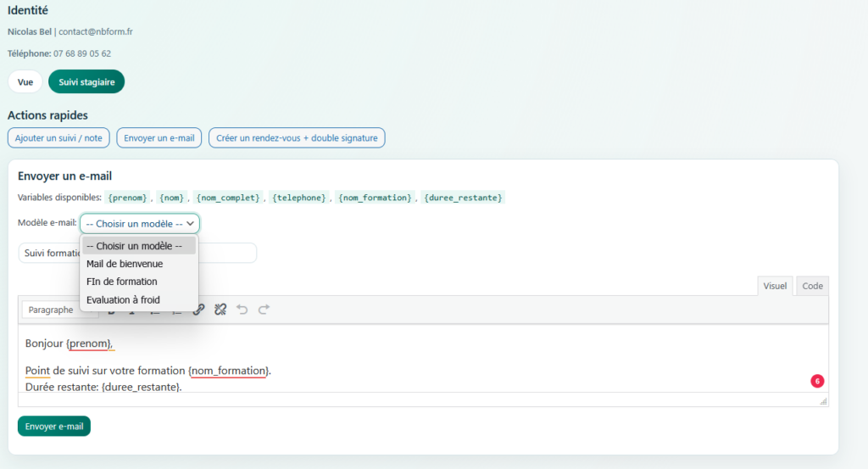Switch to the Visuel editor tab

point(775,286)
